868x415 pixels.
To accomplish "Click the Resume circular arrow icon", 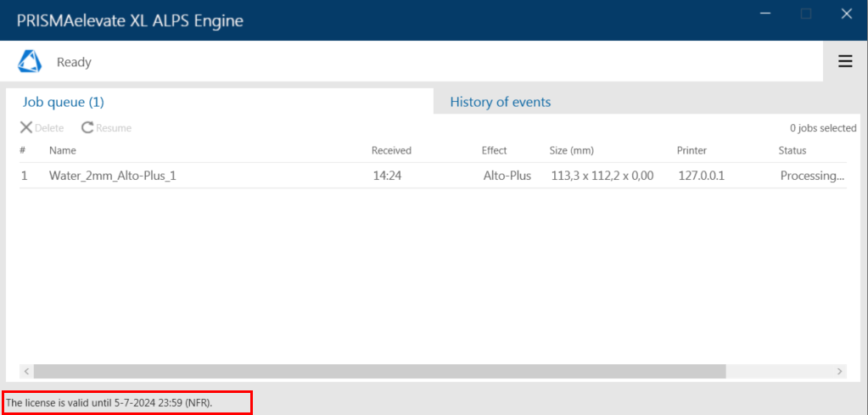I will (87, 128).
